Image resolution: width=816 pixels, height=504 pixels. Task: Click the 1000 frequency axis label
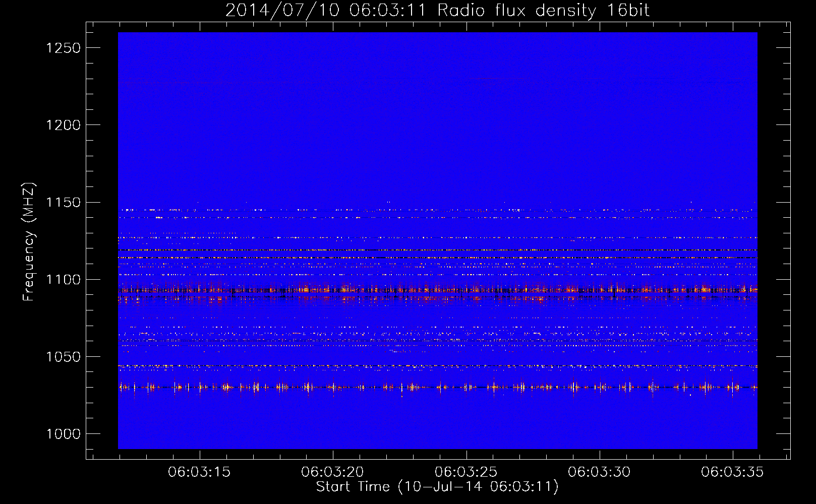coord(63,434)
